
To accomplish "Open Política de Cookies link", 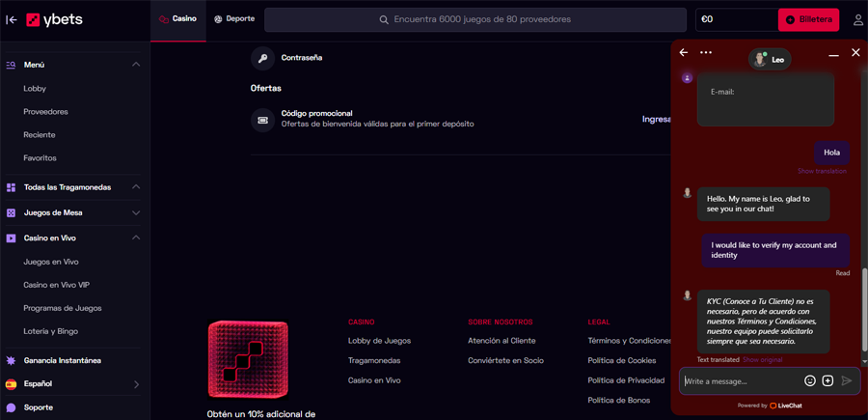I will [622, 361].
